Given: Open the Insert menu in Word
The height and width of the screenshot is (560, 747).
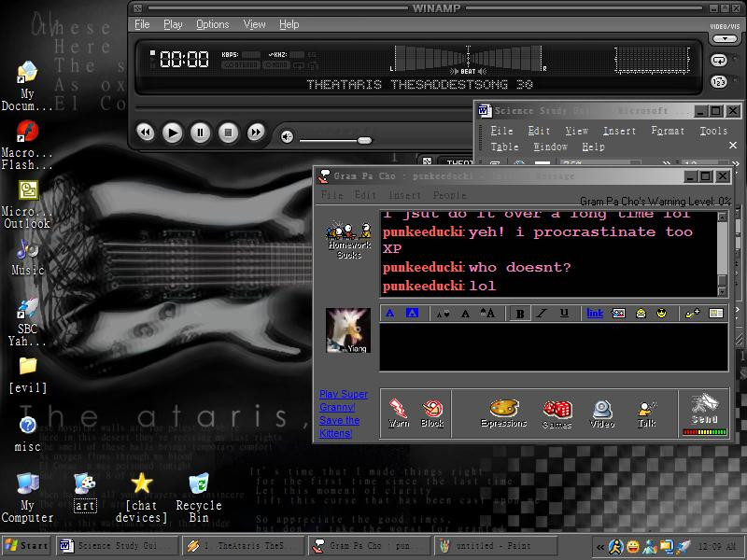Looking at the screenshot, I should point(619,131).
